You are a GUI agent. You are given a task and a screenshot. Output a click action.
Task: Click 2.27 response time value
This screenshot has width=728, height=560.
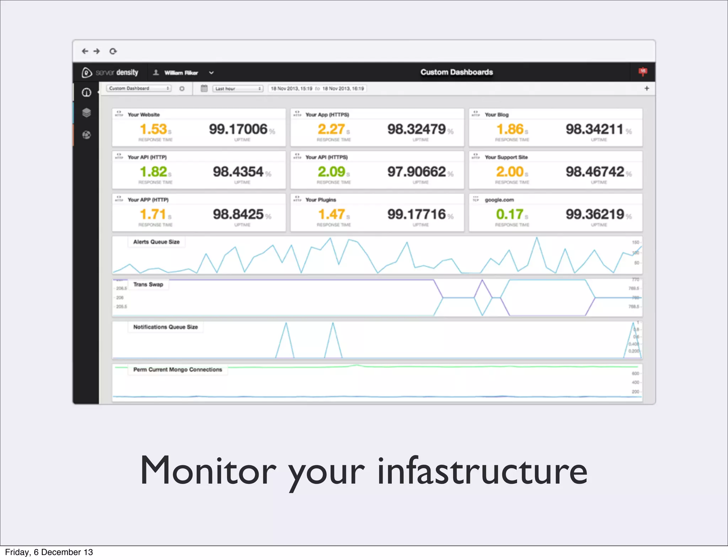pos(331,129)
